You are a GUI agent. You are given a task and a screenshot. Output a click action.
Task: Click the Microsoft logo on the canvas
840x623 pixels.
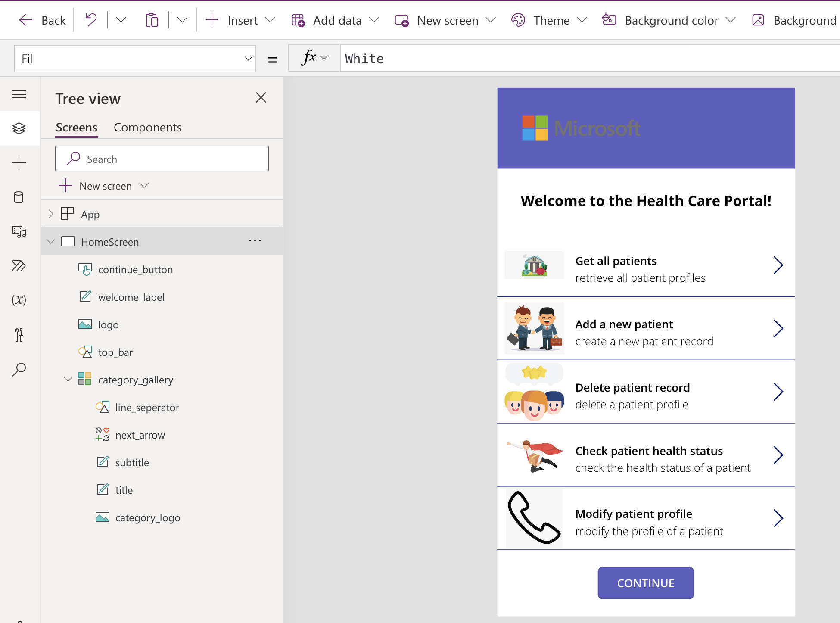pyautogui.click(x=581, y=128)
